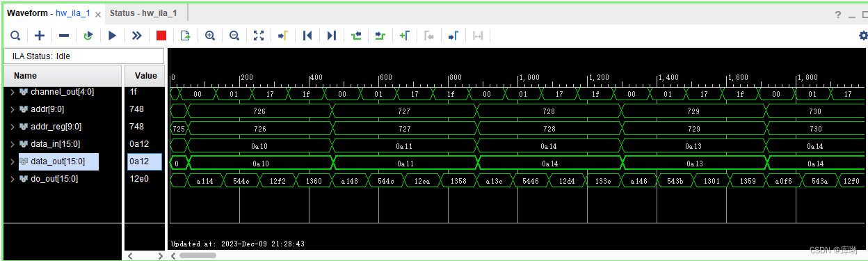
Task: Select data_in[15:0] signal name
Action: (55, 144)
